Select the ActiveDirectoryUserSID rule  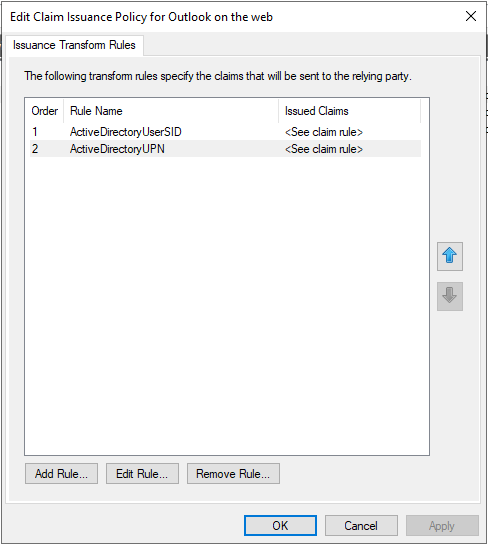pos(225,132)
